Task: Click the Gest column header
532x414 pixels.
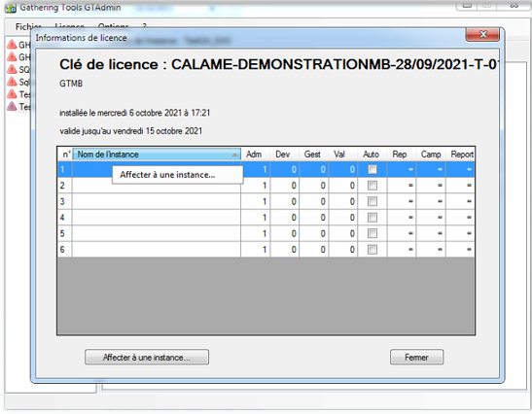Action: 313,155
